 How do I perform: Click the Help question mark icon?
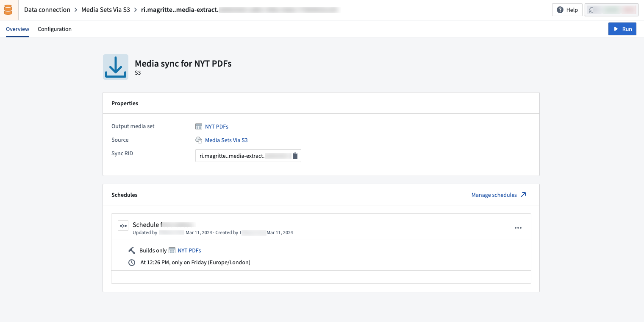[x=560, y=10]
